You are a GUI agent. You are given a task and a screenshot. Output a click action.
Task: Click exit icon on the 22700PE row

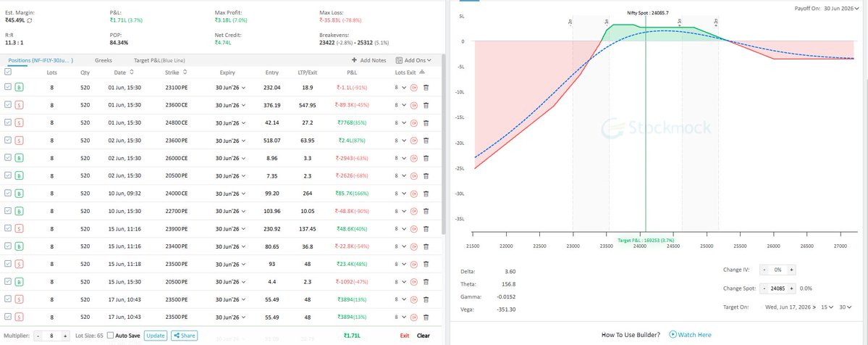(413, 212)
